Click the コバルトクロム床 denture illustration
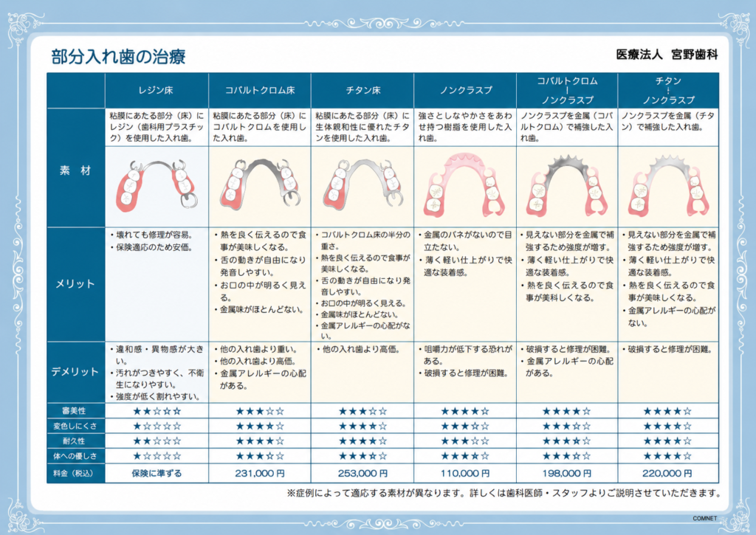The height and width of the screenshot is (535, 756). (261, 184)
